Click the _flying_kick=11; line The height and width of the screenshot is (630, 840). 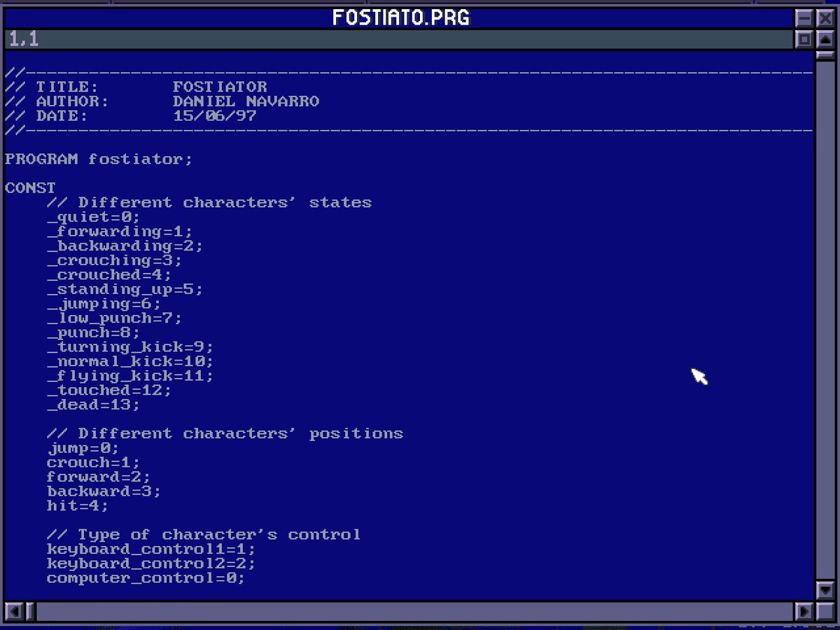pos(130,377)
